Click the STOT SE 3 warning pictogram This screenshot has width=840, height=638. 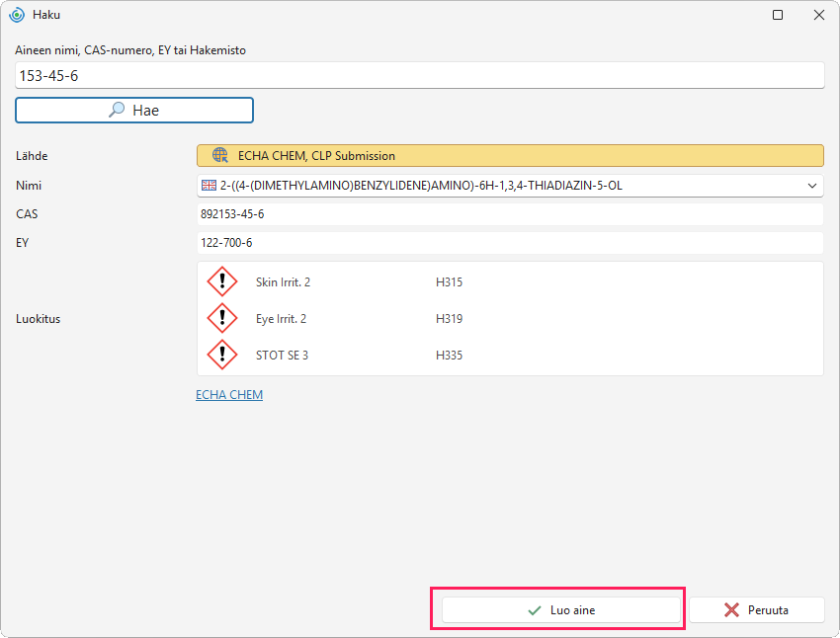coord(222,355)
